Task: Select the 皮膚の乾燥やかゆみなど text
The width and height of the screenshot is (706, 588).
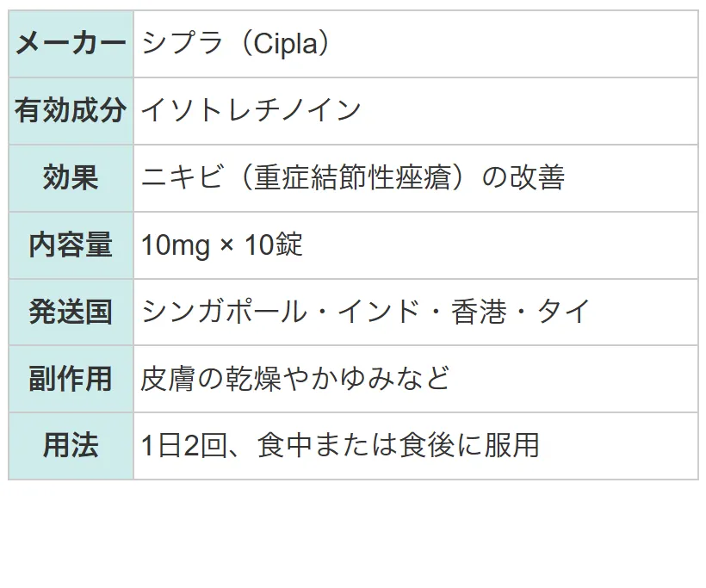Action: pyautogui.click(x=295, y=378)
